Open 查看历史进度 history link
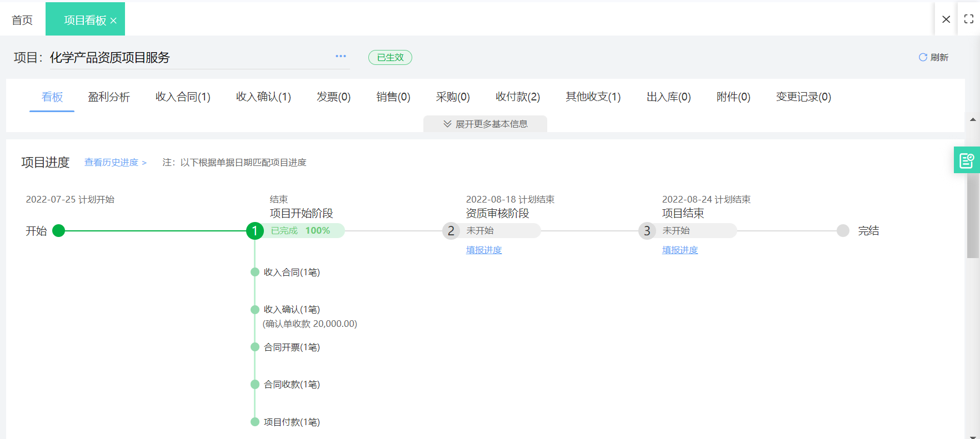 [115, 163]
